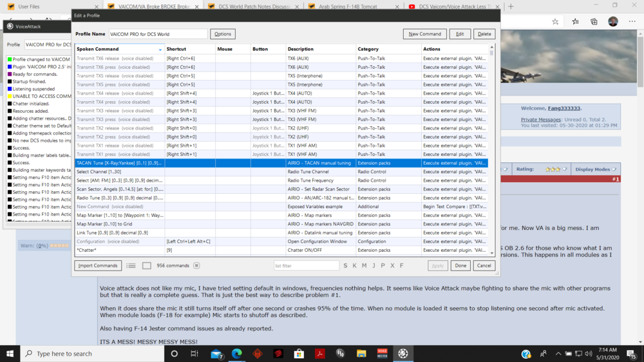Open People icon in the system tray
This screenshot has height=362, width=644.
(544, 354)
